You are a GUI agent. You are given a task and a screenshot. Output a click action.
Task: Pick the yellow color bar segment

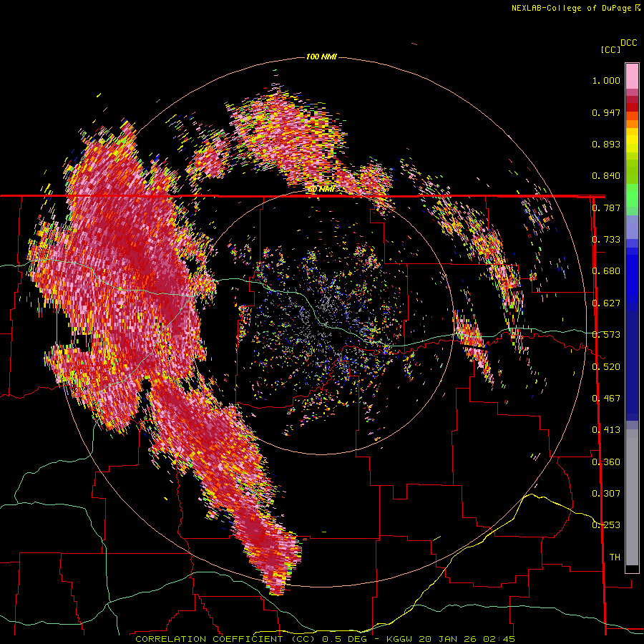[632, 140]
